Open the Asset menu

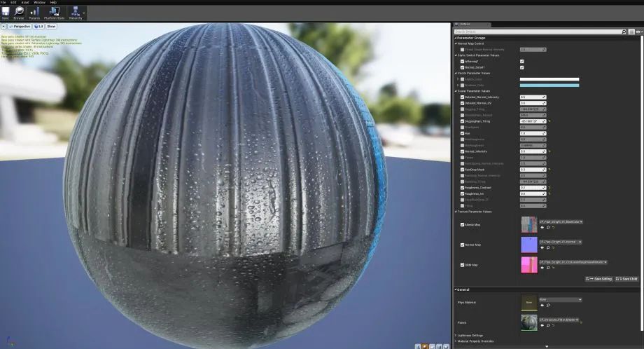point(25,3)
